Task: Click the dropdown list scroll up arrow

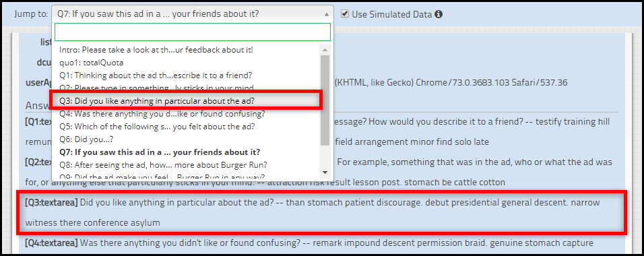Action: pyautogui.click(x=325, y=50)
